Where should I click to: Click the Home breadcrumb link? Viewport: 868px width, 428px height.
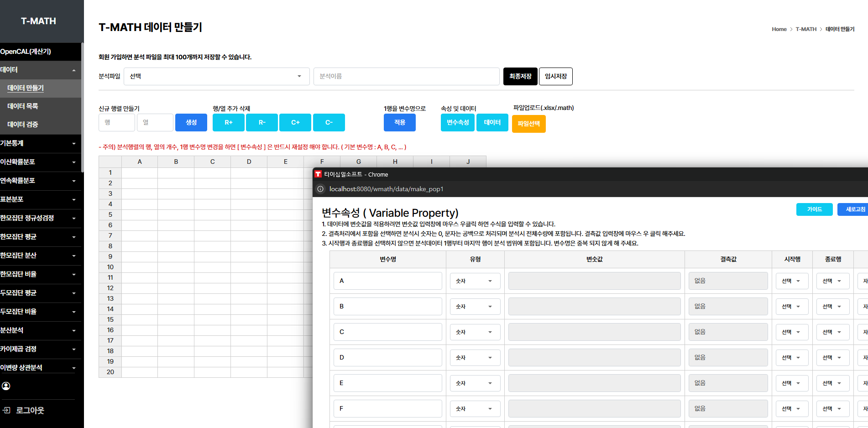[779, 29]
